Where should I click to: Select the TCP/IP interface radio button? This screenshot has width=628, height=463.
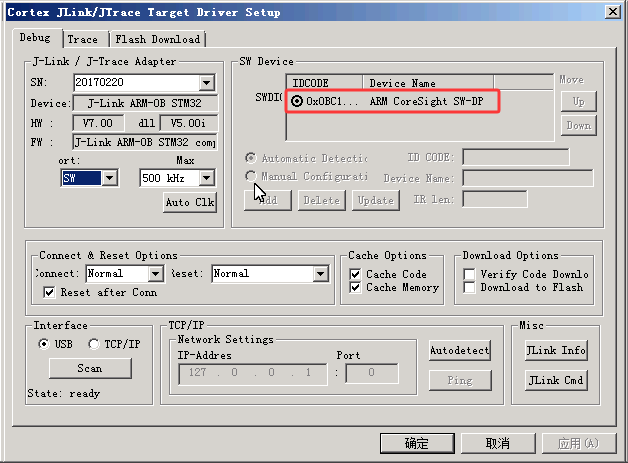pyautogui.click(x=94, y=344)
